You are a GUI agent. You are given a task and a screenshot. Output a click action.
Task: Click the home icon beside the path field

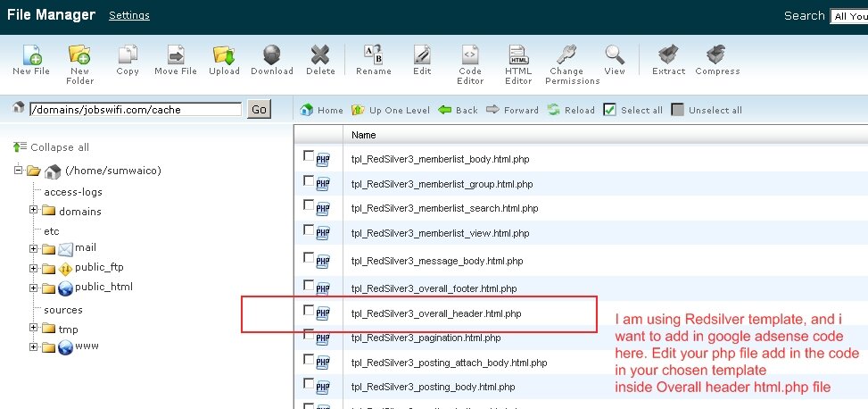19,107
